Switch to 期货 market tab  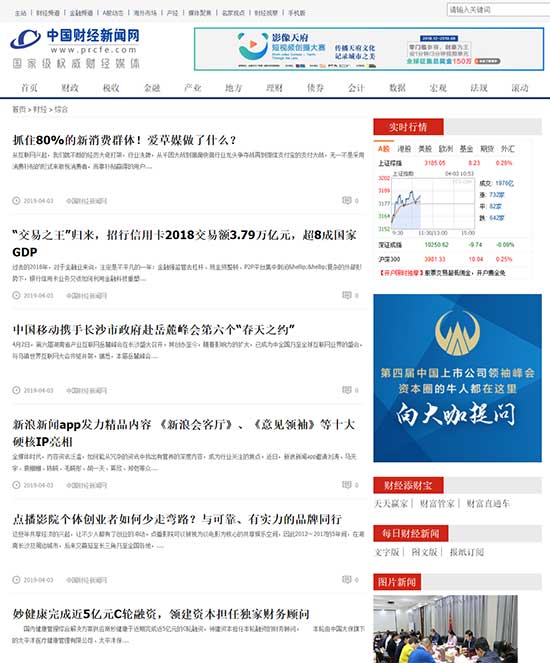(487, 148)
